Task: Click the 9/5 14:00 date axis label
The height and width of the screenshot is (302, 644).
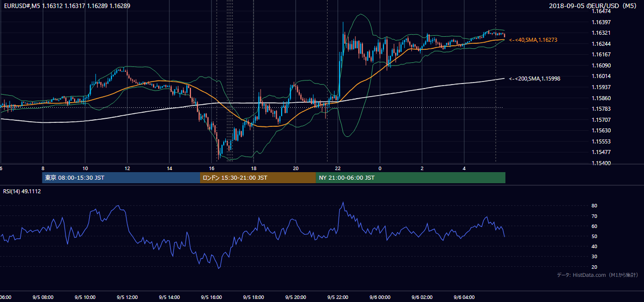Action: pos(169,297)
